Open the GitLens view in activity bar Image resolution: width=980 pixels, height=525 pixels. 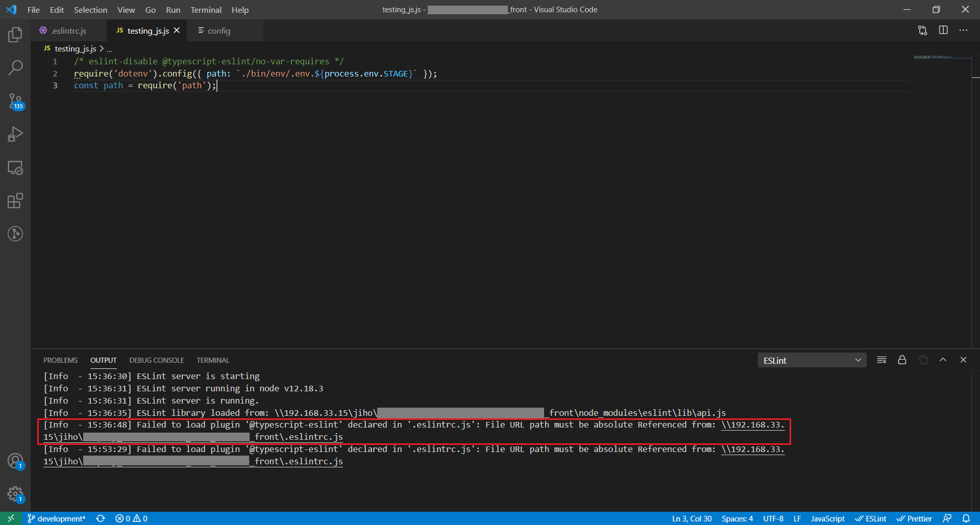coord(15,234)
